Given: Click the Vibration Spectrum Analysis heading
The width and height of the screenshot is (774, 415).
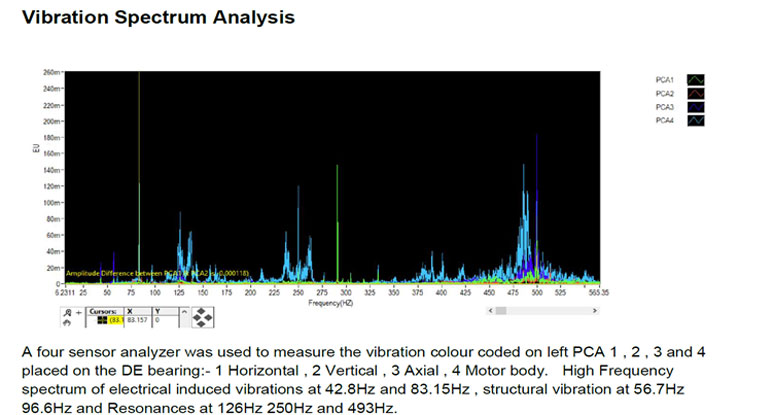Looking at the screenshot, I should coord(158,17).
